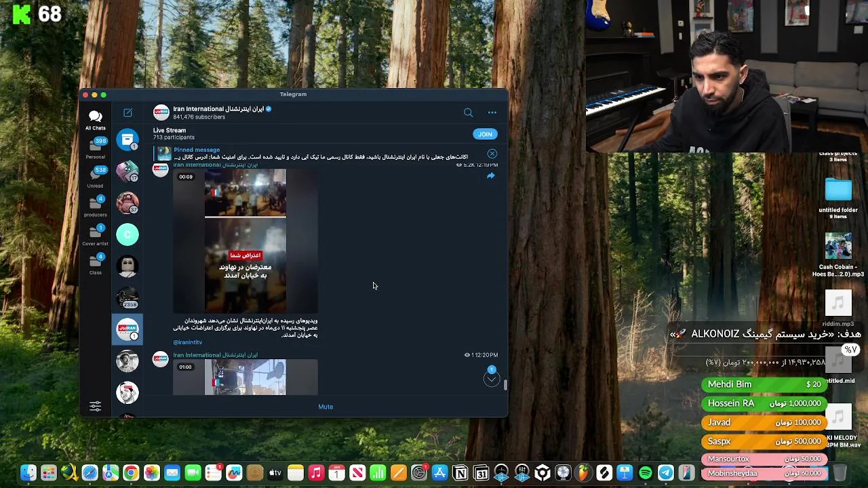
Task: Open the Archived chats entry in the chat list
Action: (x=127, y=140)
